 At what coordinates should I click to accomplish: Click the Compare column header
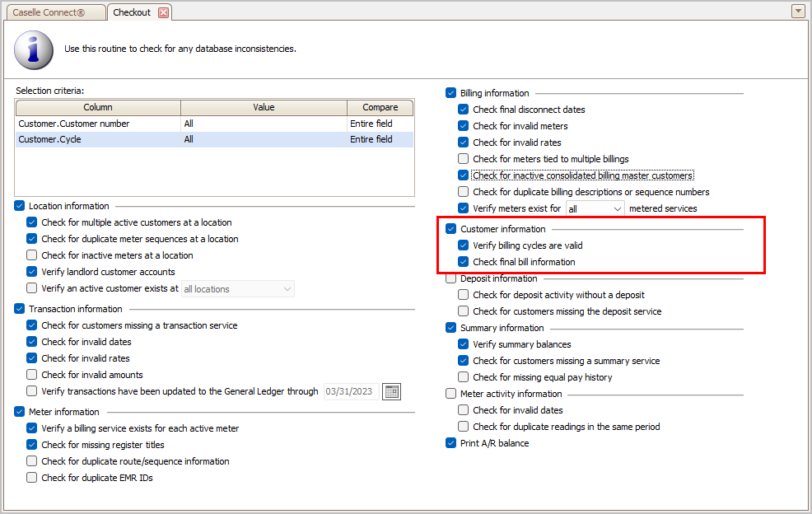(380, 107)
